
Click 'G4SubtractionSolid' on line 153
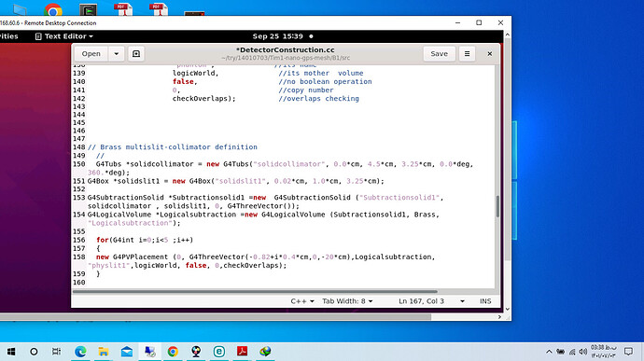click(x=125, y=198)
